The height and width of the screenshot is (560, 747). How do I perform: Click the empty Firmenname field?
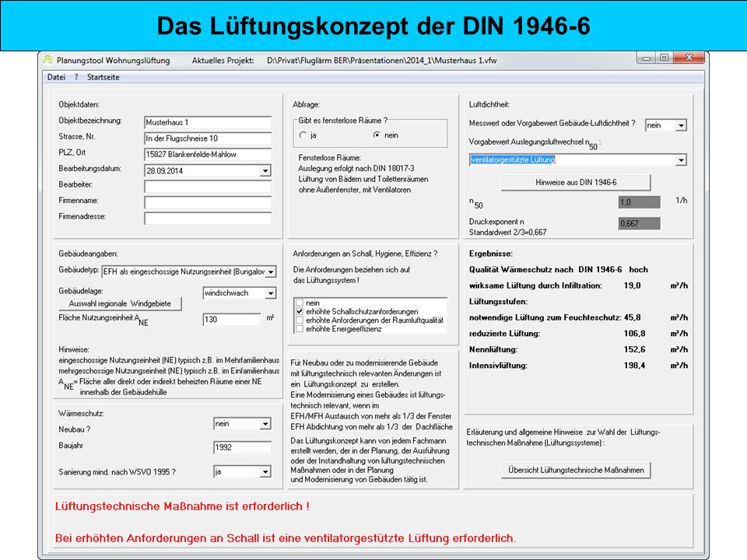[208, 202]
